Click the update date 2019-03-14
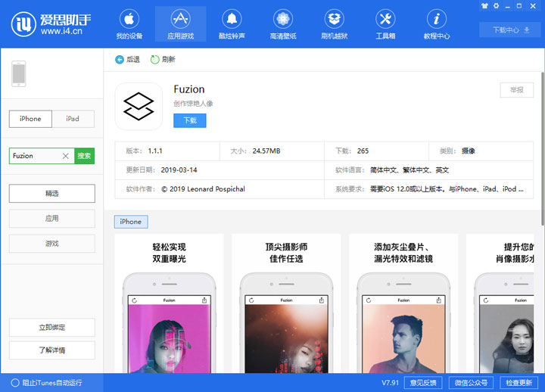Viewport: 545px width, 392px height. [x=179, y=170]
